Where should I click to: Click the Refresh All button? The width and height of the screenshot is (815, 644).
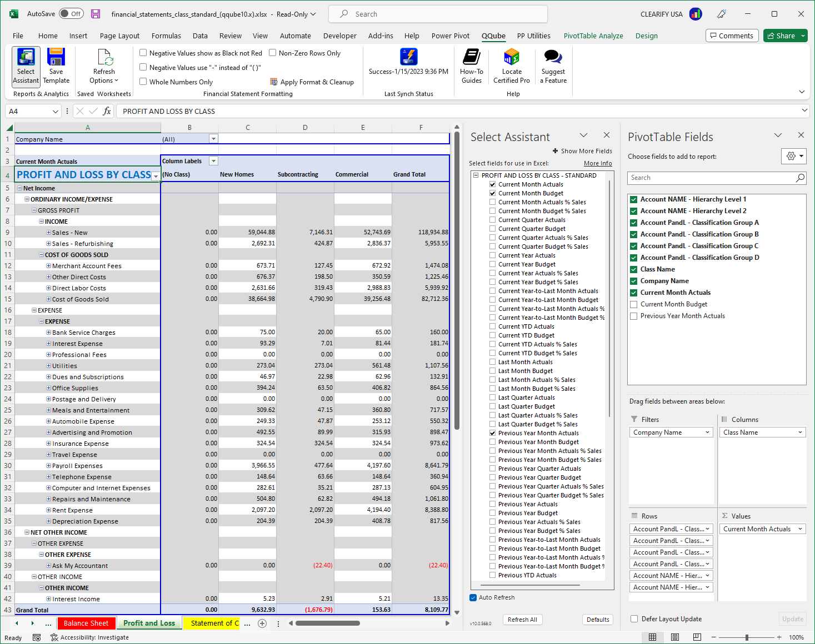coord(522,619)
